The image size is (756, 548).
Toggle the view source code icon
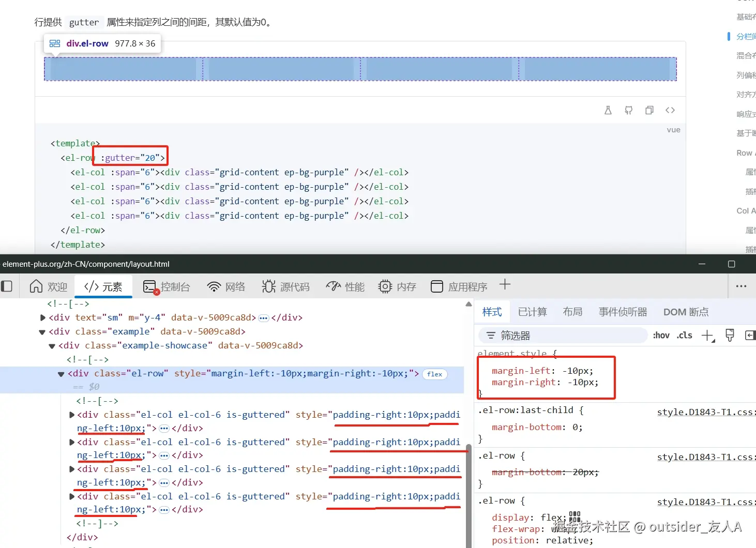[x=670, y=110]
